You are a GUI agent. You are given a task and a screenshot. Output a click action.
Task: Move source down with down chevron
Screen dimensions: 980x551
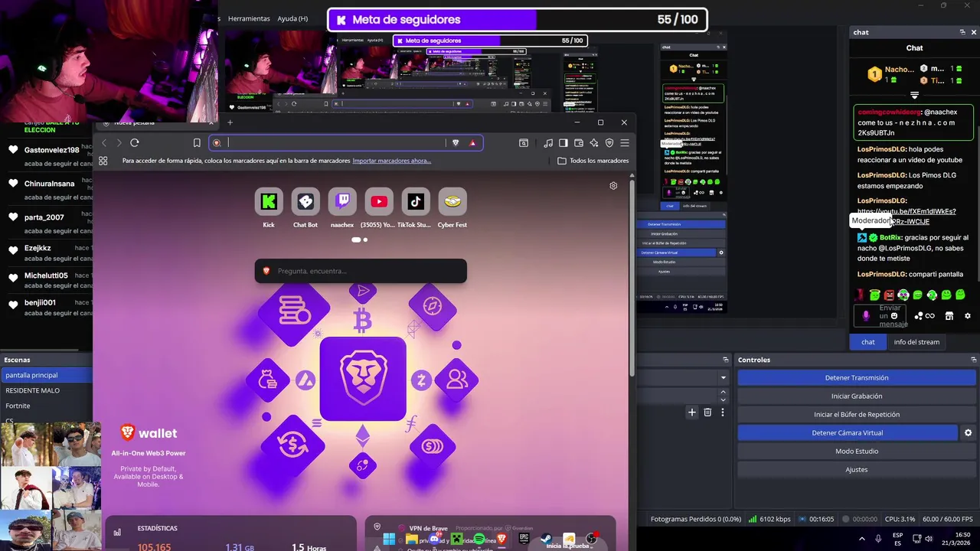pyautogui.click(x=723, y=399)
